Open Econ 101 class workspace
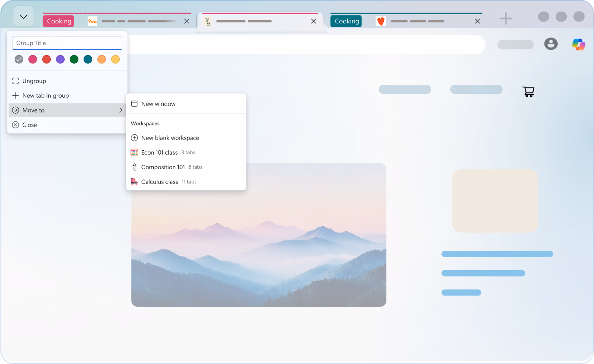The image size is (594, 364). pyautogui.click(x=159, y=152)
